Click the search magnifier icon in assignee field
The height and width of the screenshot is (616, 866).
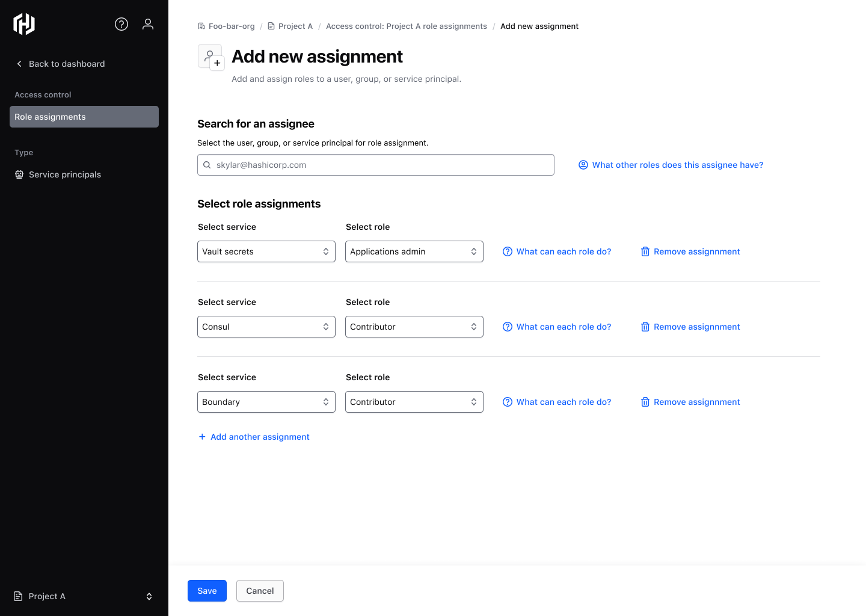pyautogui.click(x=207, y=165)
